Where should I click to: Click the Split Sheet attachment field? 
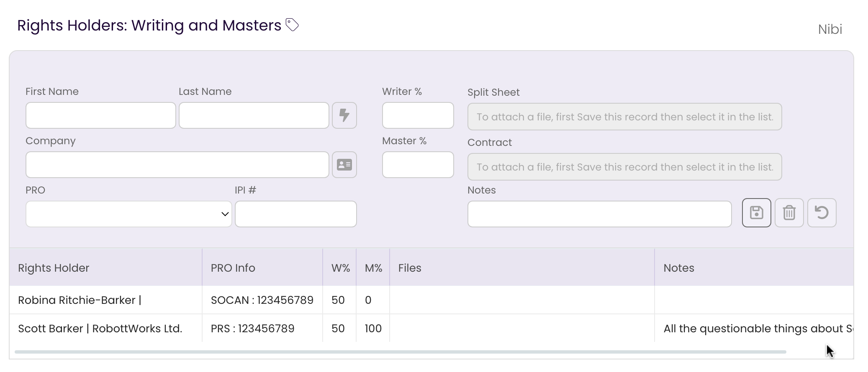[x=625, y=117]
